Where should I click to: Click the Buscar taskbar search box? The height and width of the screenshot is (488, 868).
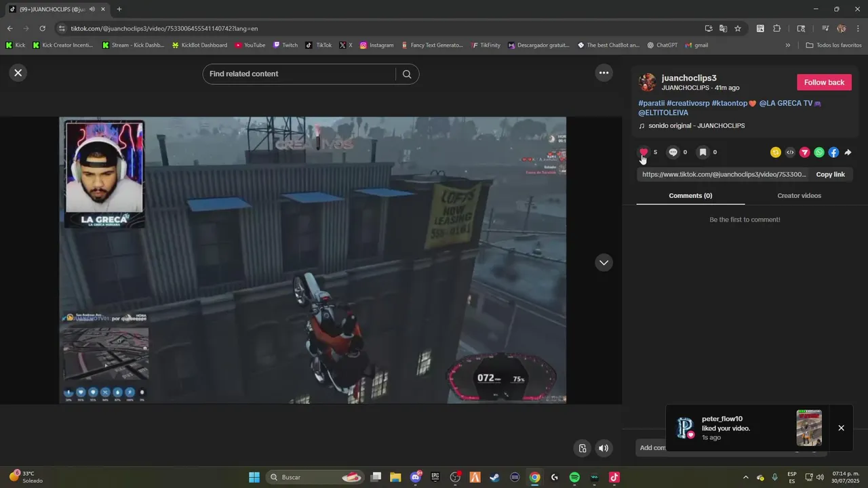pos(316,477)
